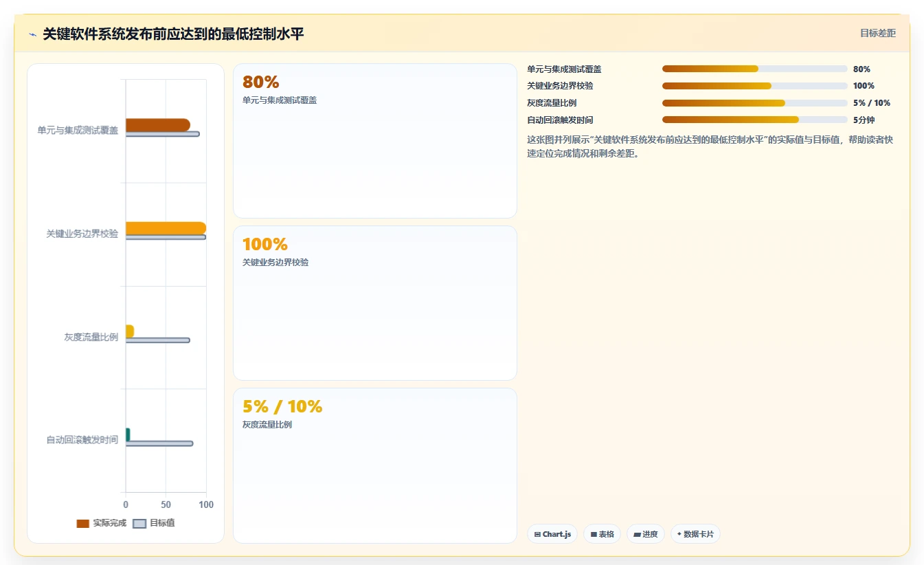This screenshot has height=565, width=924.
Task: Click the green 自动回滚触发时间 actual bar in chart
Action: 128,434
